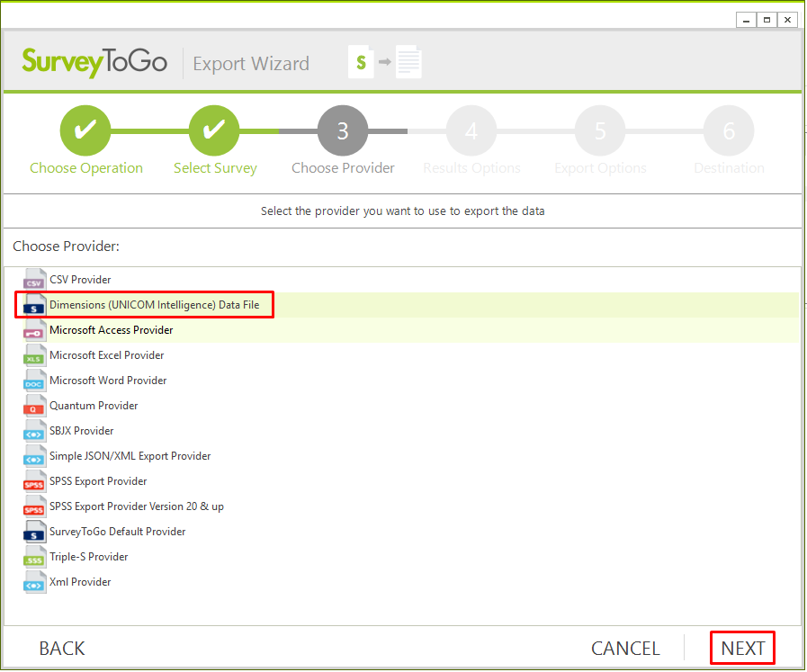This screenshot has height=672, width=807.
Task: Cancel the export wizard
Action: tap(625, 649)
